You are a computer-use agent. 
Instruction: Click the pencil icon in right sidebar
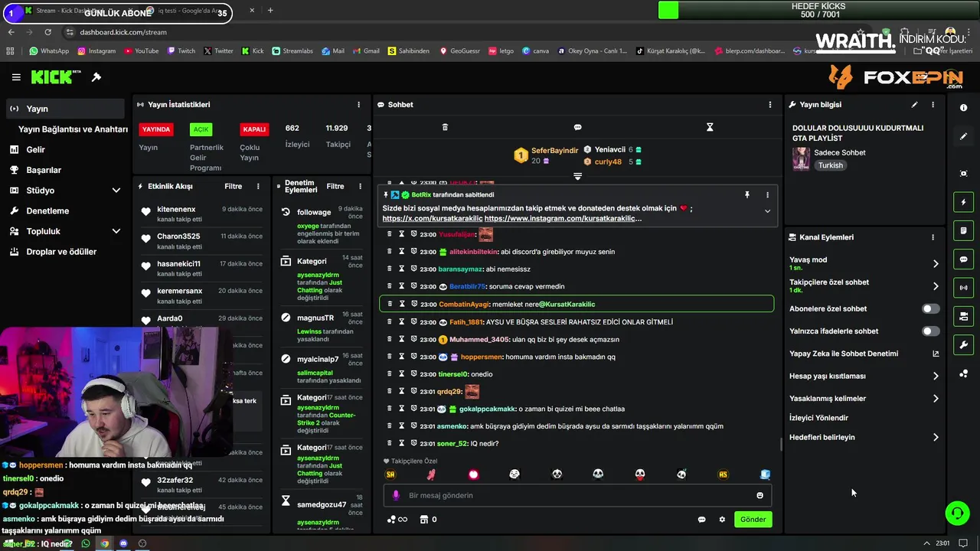pyautogui.click(x=964, y=137)
